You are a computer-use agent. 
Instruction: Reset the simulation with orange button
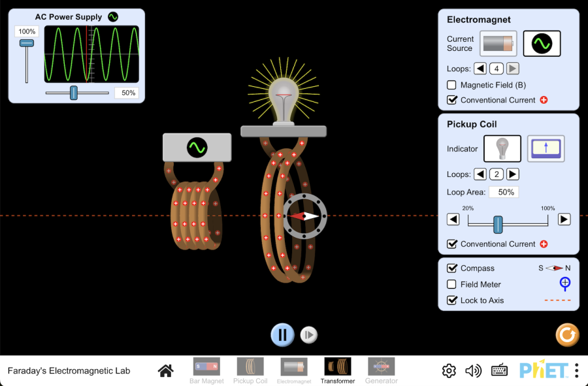click(566, 335)
